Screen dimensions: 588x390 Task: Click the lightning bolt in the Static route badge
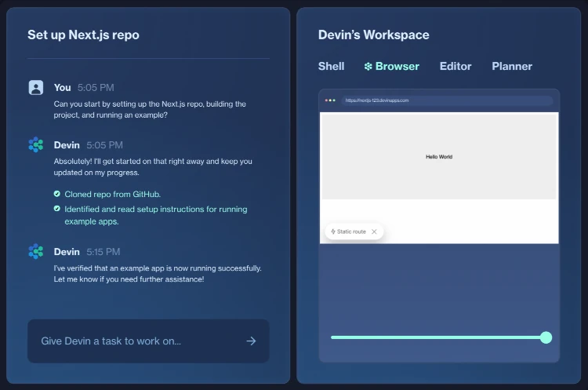tap(333, 231)
